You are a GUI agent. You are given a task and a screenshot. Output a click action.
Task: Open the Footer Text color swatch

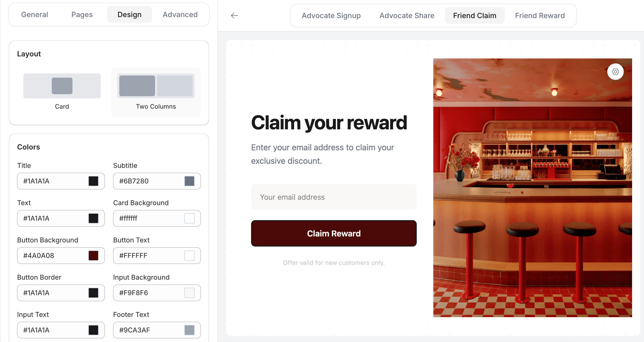[x=189, y=330]
